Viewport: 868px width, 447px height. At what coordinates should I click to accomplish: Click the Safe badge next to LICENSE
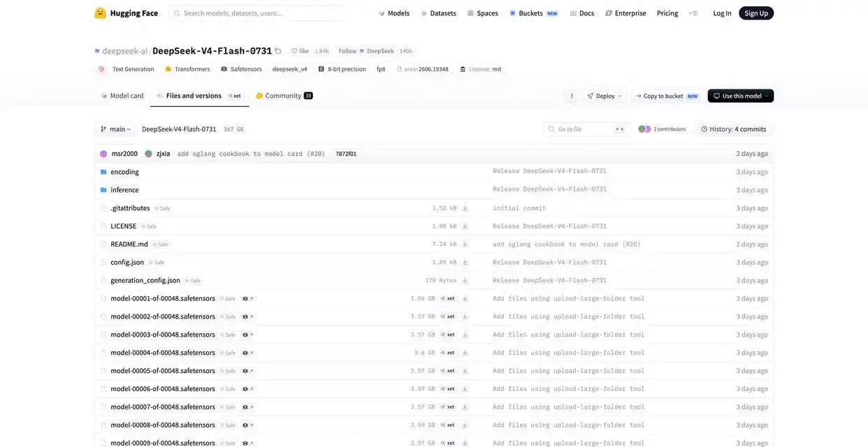coord(149,226)
